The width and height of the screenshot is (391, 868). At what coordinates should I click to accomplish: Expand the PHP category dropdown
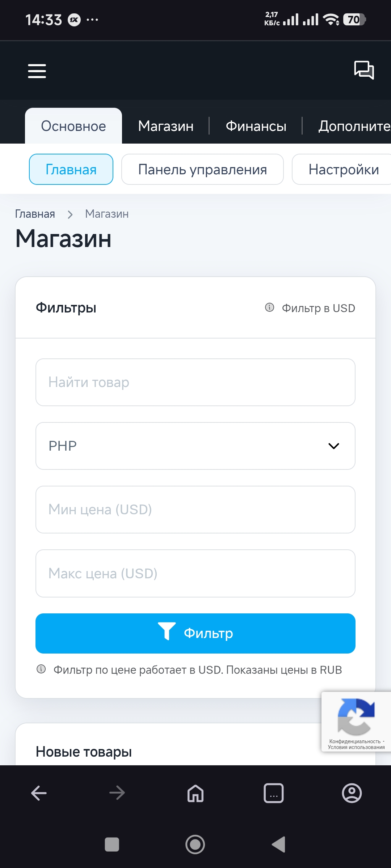pyautogui.click(x=195, y=446)
